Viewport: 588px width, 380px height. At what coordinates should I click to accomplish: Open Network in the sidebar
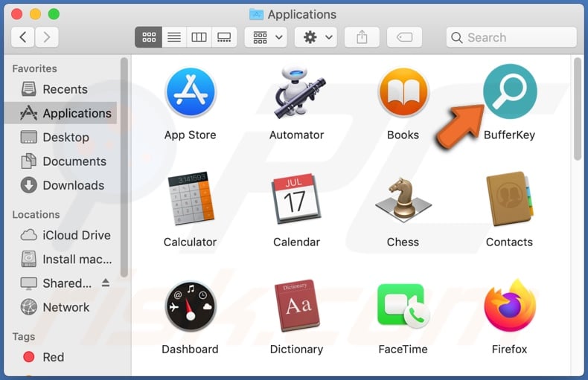(61, 307)
